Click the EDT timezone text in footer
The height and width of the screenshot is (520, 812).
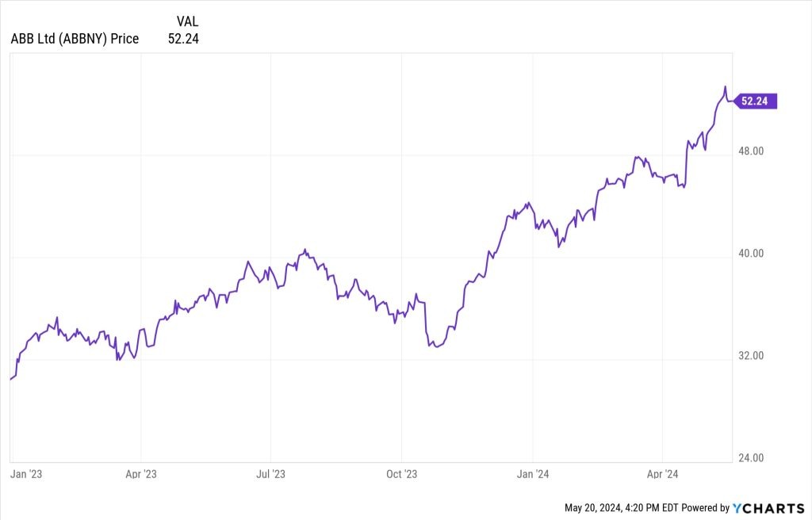pyautogui.click(x=672, y=507)
